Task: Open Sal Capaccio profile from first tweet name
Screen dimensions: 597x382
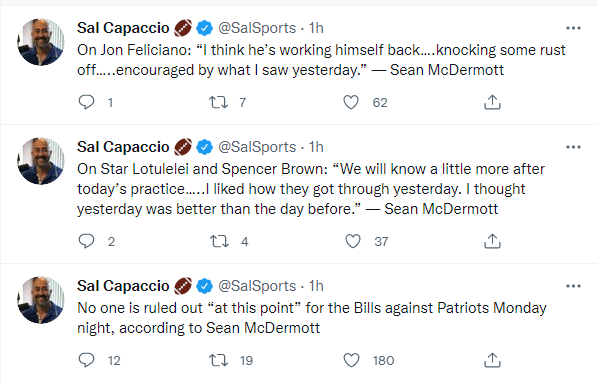Action: 123,28
